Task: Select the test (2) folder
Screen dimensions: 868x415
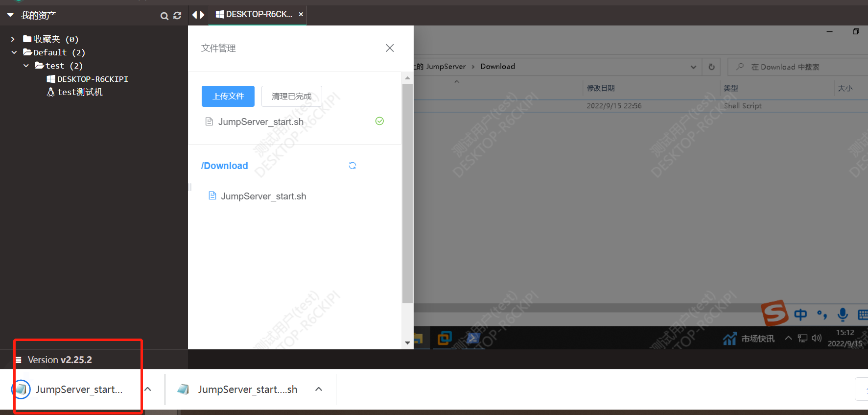Action: pos(59,65)
